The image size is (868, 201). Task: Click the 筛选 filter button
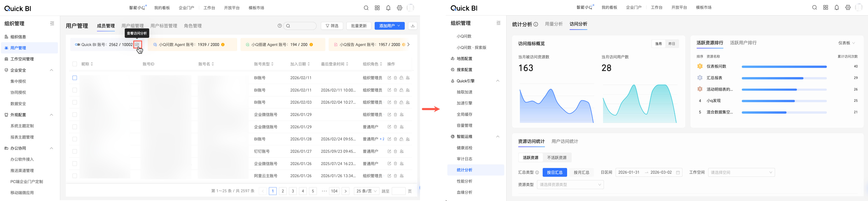click(332, 26)
